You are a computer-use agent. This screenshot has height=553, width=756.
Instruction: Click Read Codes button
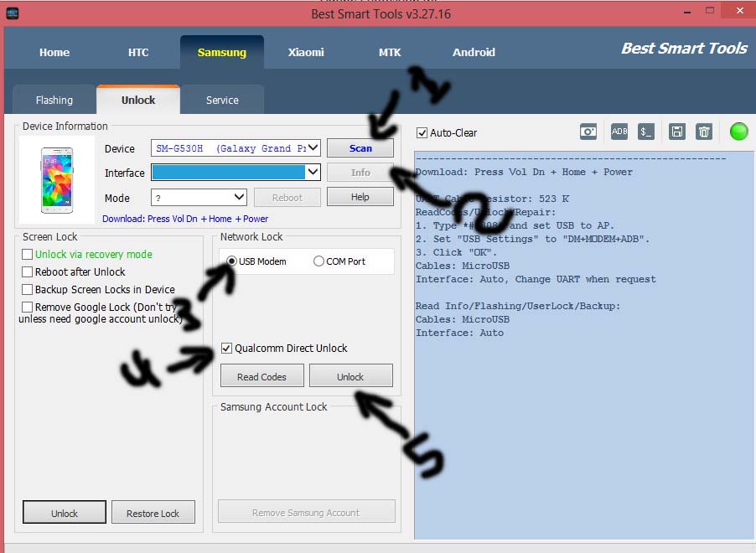tap(261, 376)
